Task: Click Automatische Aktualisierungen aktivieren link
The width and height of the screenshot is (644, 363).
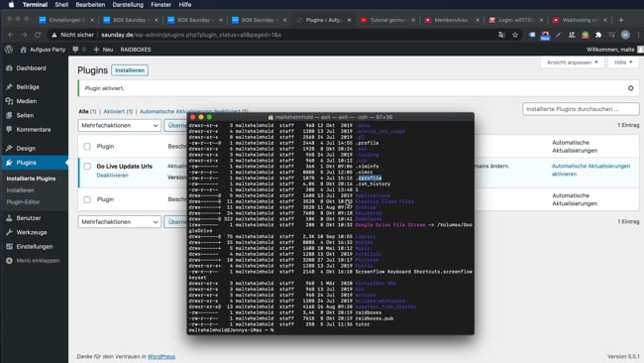Action: point(590,170)
